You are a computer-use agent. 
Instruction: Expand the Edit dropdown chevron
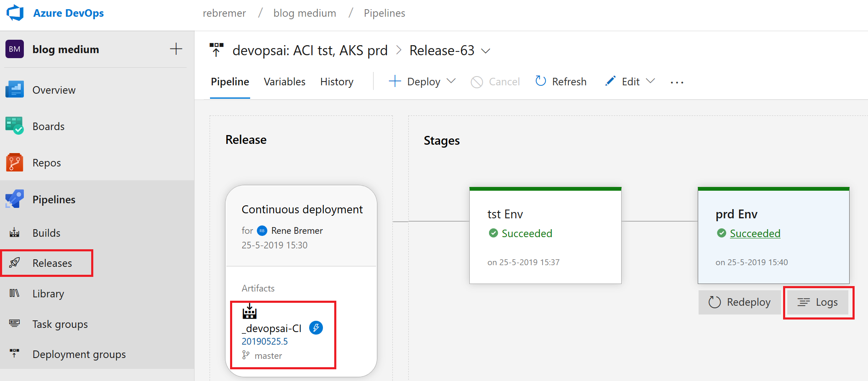(650, 81)
